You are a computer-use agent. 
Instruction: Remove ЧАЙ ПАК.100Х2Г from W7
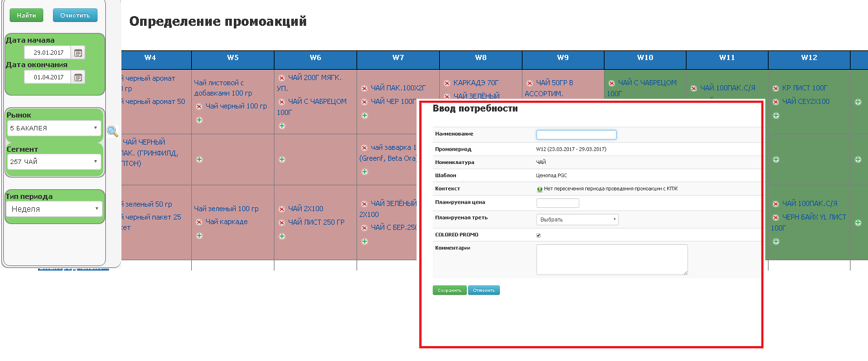[364, 88]
